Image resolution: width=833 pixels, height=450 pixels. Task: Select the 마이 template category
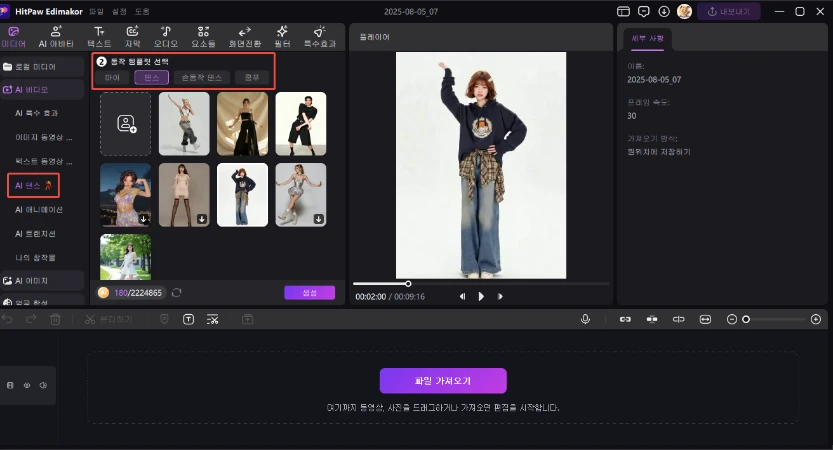point(112,78)
